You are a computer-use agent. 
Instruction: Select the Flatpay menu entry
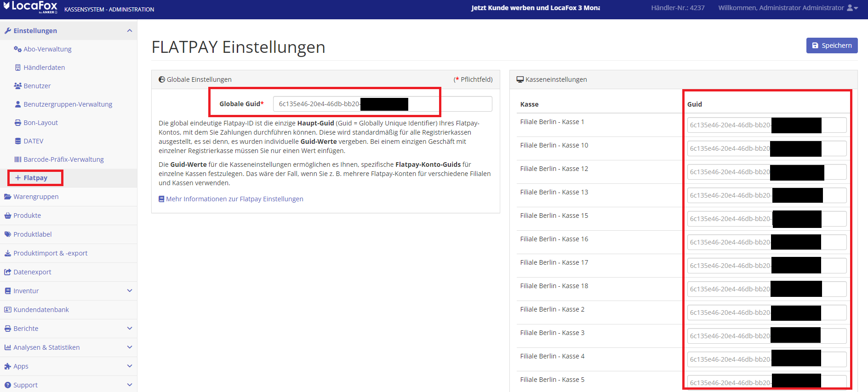[35, 178]
